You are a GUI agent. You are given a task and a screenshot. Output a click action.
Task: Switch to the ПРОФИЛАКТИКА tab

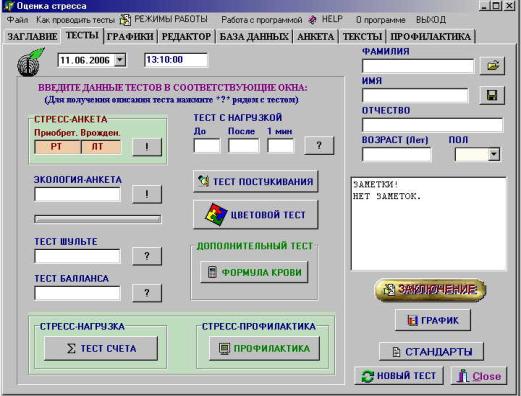[431, 36]
